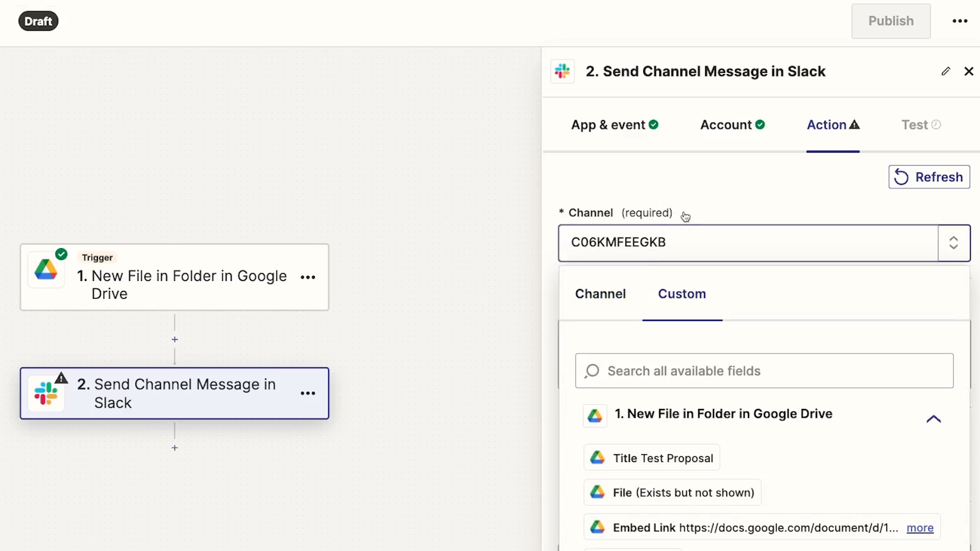Switch to the Account tab
The image size is (980, 551).
pyautogui.click(x=733, y=125)
